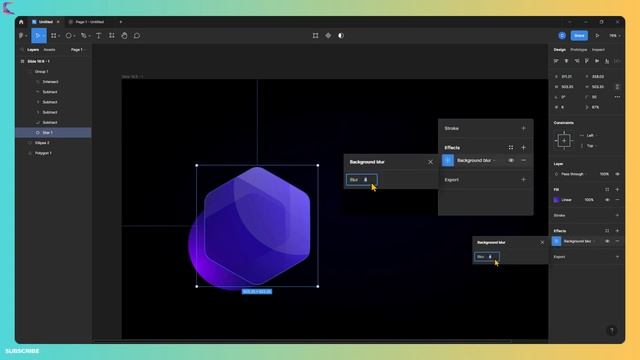Open independent corners more options icon
The image size is (640, 360).
coord(617,97)
